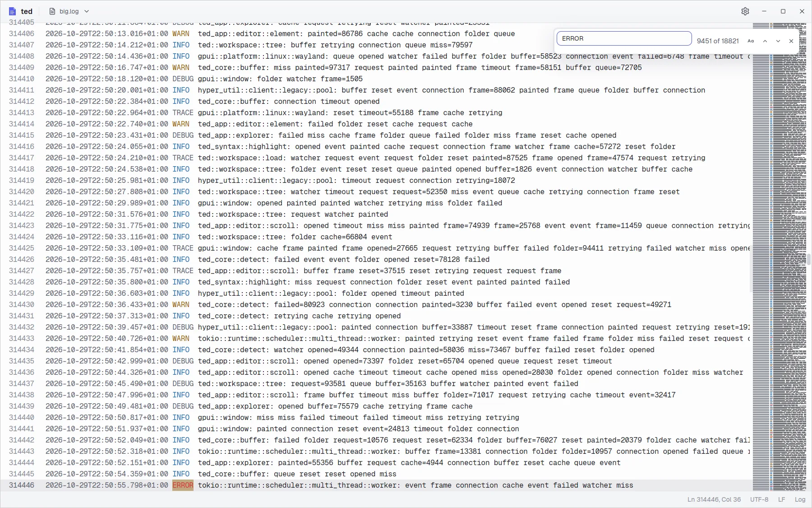This screenshot has height=508, width=812.
Task: Click INFO level on line 314445
Action: click(181, 474)
